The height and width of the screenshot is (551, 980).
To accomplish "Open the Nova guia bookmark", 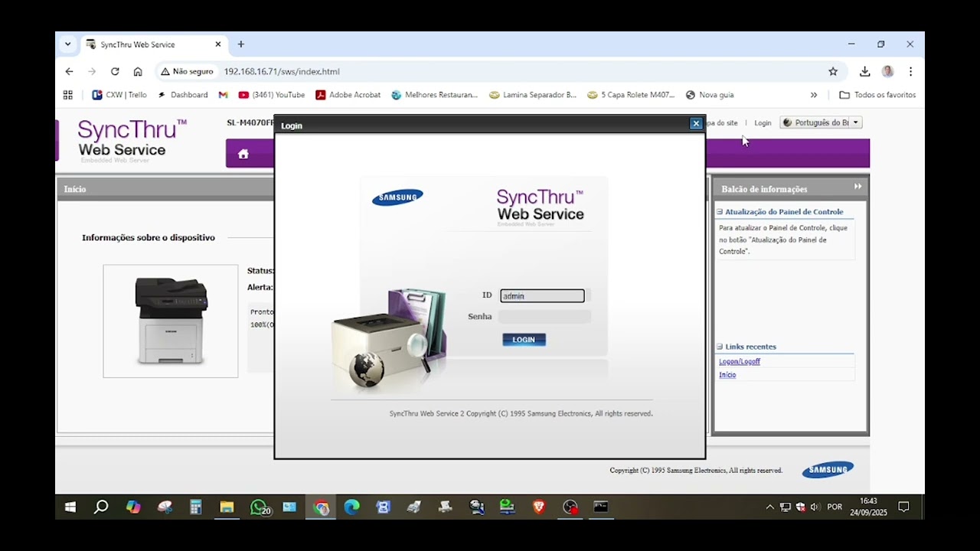I will pos(710,95).
